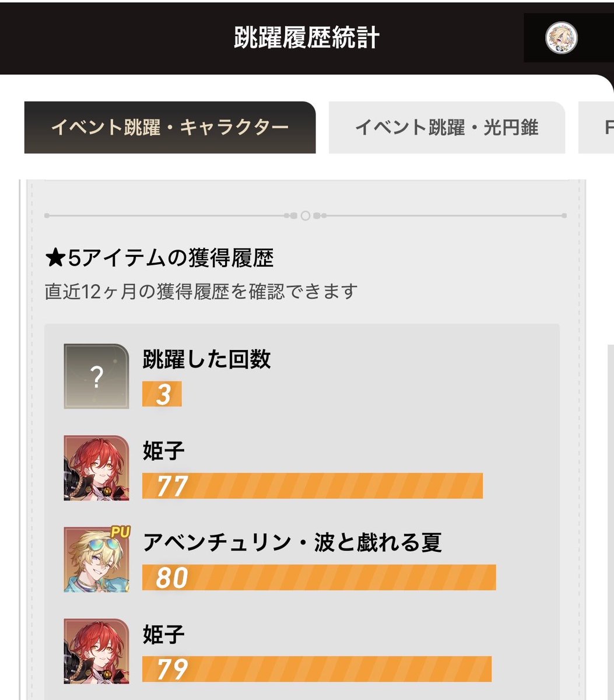Click the PU badge on アベンチュリン portrait

tap(118, 532)
